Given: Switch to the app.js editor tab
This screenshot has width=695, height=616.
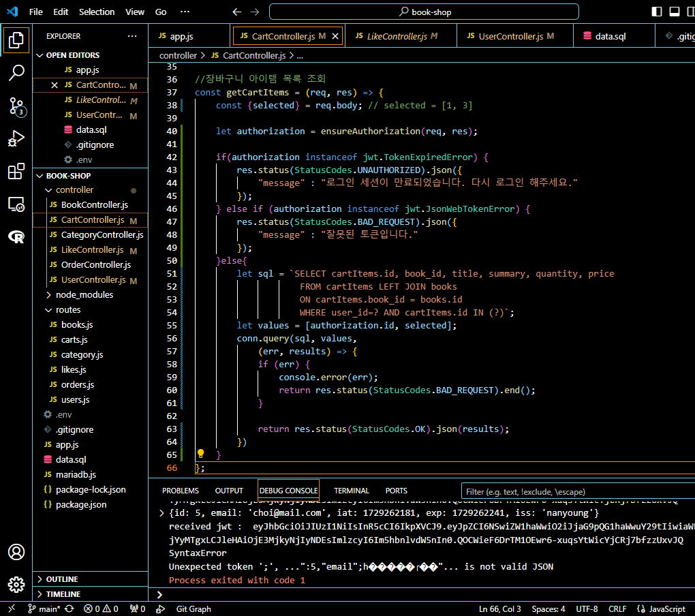Looking at the screenshot, I should click(x=189, y=36).
